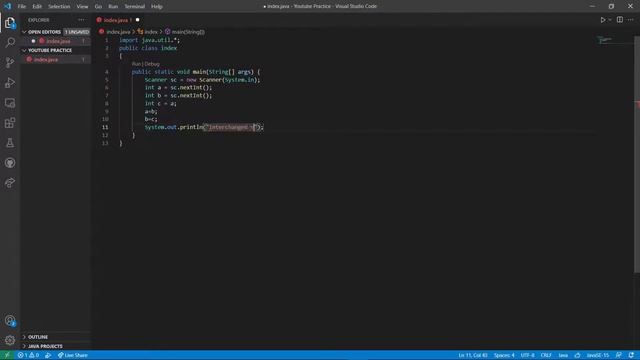
Task: Open notifications bell in status bar
Action: (x=631, y=355)
